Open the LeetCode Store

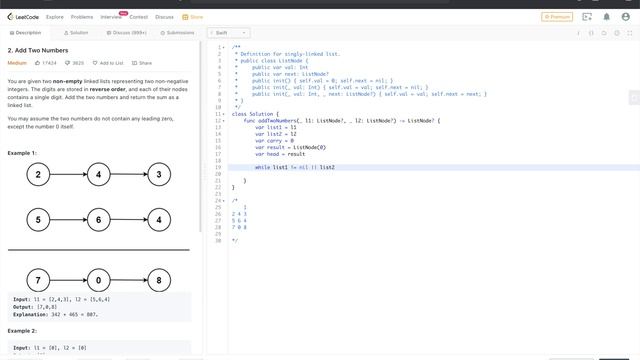click(x=192, y=17)
